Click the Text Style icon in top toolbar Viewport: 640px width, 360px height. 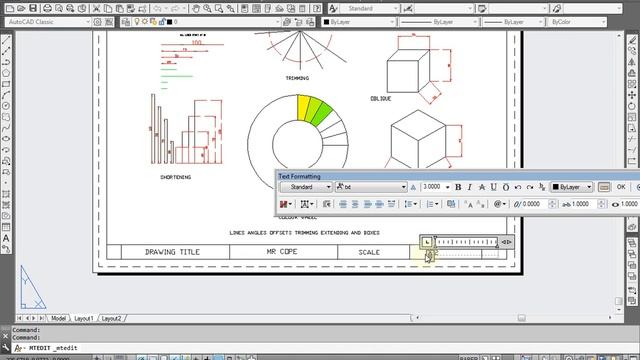[x=333, y=8]
